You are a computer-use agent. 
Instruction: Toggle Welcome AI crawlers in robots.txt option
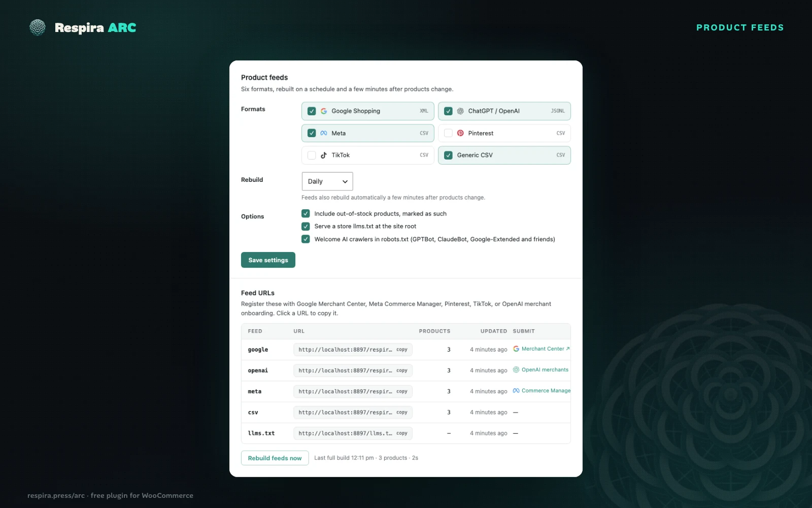(x=306, y=239)
